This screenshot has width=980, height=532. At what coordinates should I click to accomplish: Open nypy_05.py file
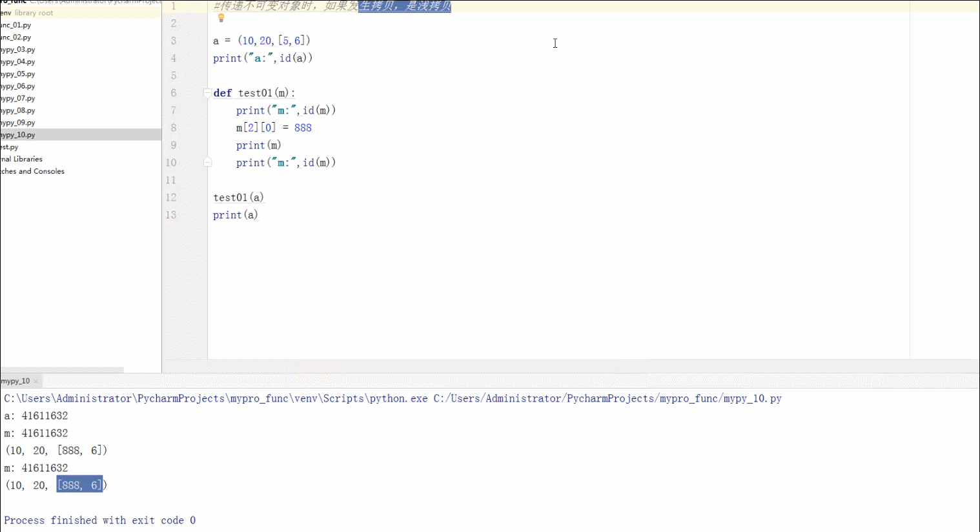tap(18, 74)
